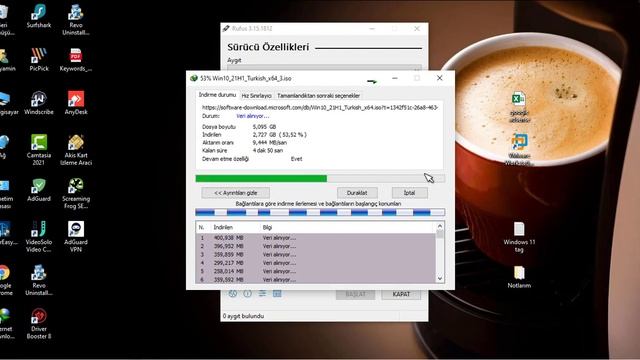Click the 5,095 GB file size value
640x360 pixels.
[264, 127]
